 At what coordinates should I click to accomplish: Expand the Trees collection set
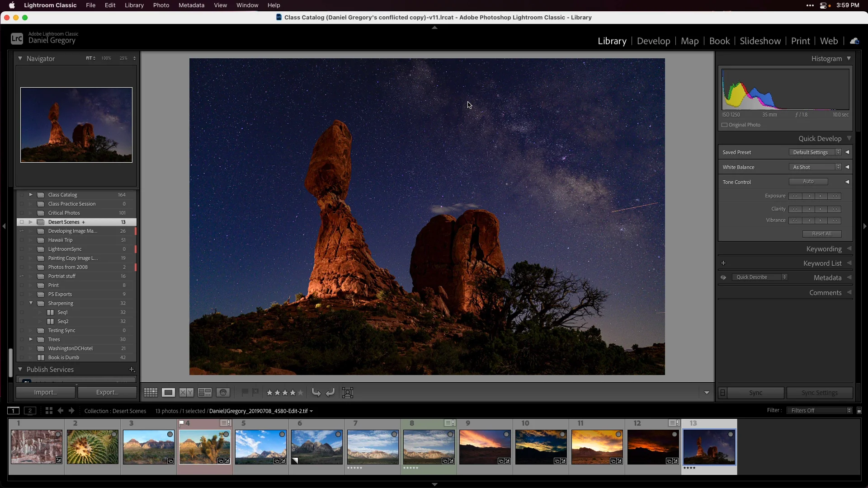[x=31, y=339]
